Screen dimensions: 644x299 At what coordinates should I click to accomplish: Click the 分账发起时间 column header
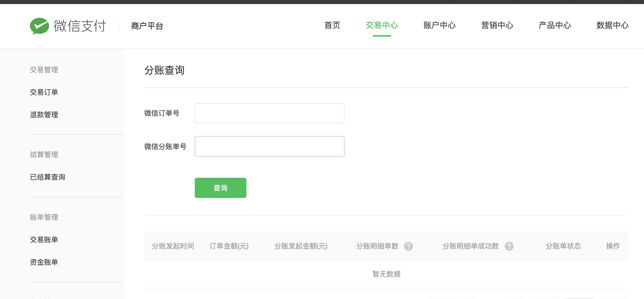tap(173, 246)
